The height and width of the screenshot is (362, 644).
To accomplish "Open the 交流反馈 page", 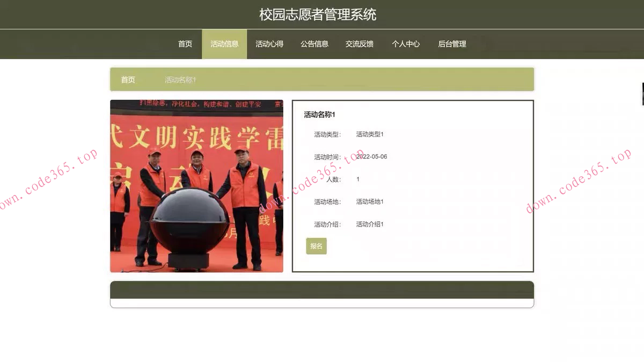I will (360, 44).
